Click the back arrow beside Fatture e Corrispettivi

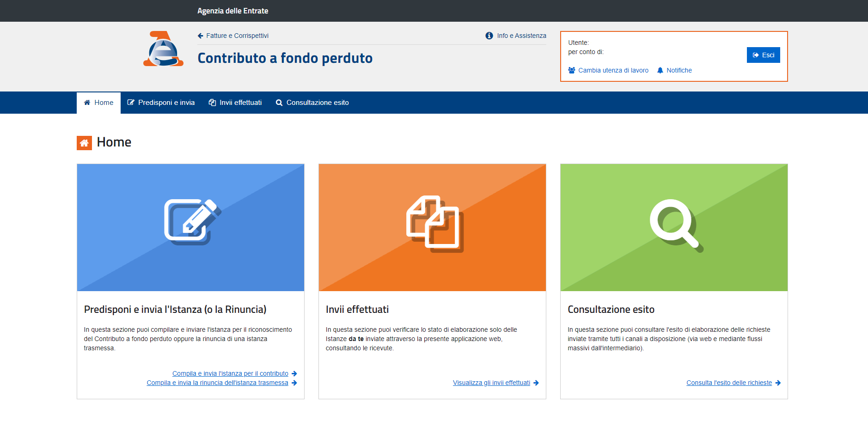pyautogui.click(x=200, y=36)
